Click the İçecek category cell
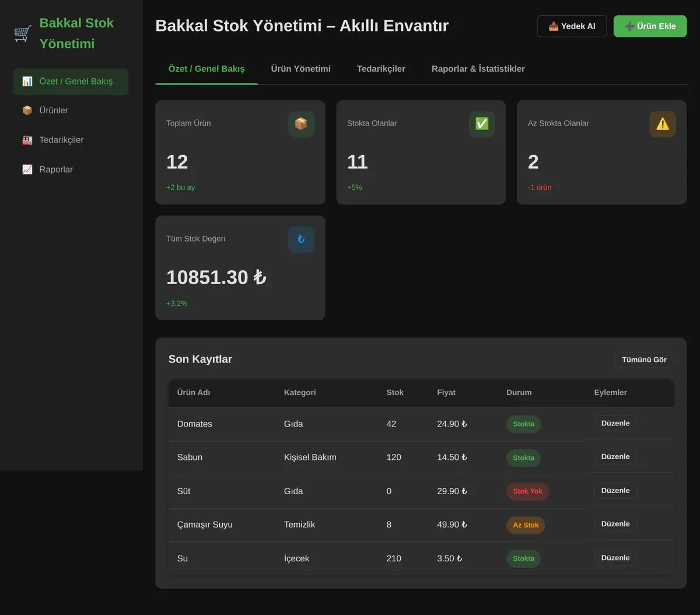Image resolution: width=700 pixels, height=615 pixels. pyautogui.click(x=296, y=558)
